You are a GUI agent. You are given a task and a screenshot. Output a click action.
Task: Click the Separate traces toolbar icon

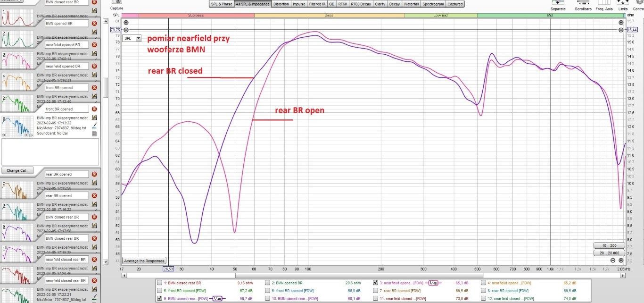coord(558,5)
